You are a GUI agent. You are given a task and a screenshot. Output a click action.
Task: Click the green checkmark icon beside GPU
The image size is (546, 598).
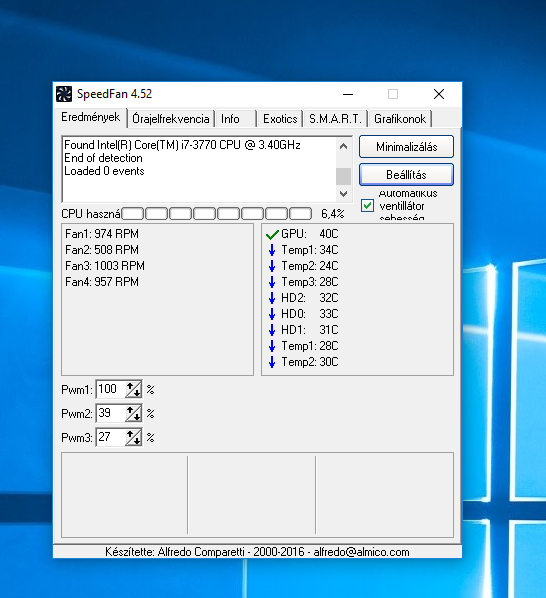click(272, 234)
